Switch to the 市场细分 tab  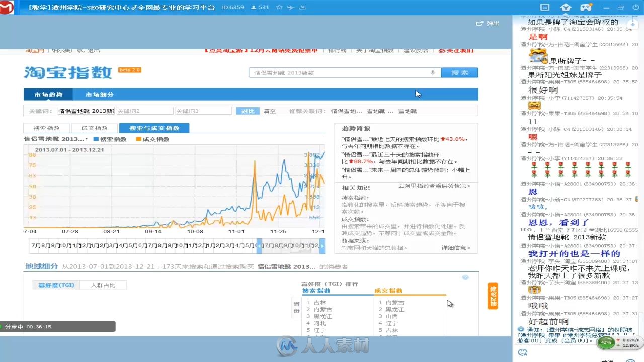[x=99, y=95]
